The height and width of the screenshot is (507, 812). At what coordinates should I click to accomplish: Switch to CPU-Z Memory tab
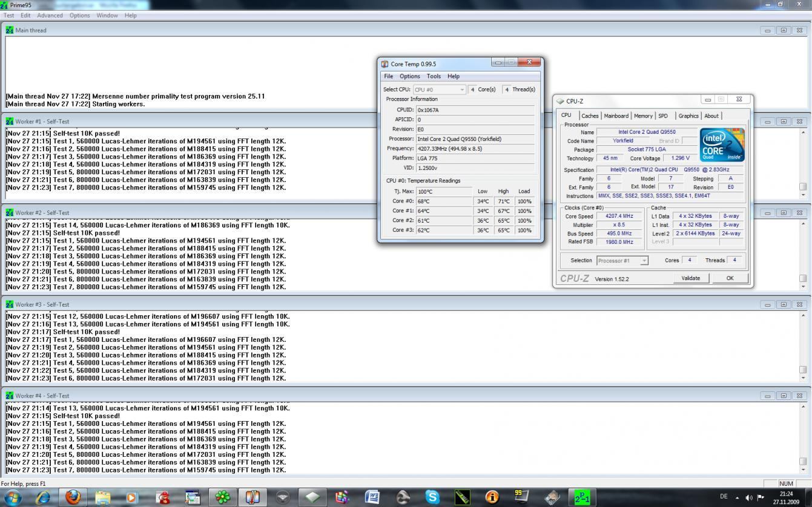pyautogui.click(x=643, y=116)
